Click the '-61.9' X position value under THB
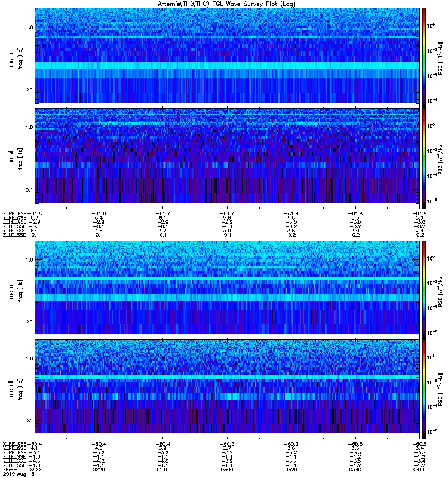Viewport: 448px width, 478px height. (419, 213)
